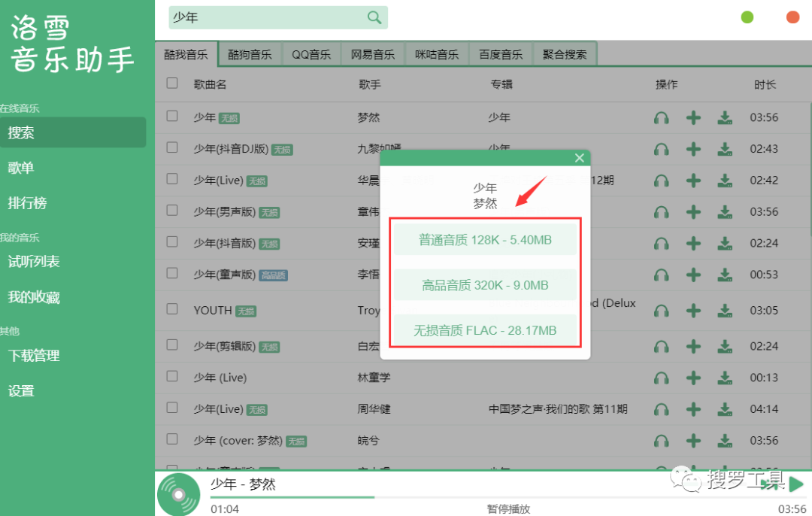
Task: Click the search field containing 少年
Action: tap(278, 17)
